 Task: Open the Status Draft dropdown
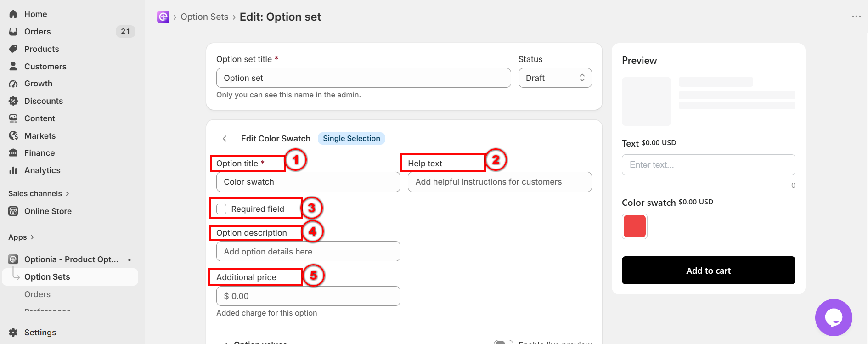555,78
